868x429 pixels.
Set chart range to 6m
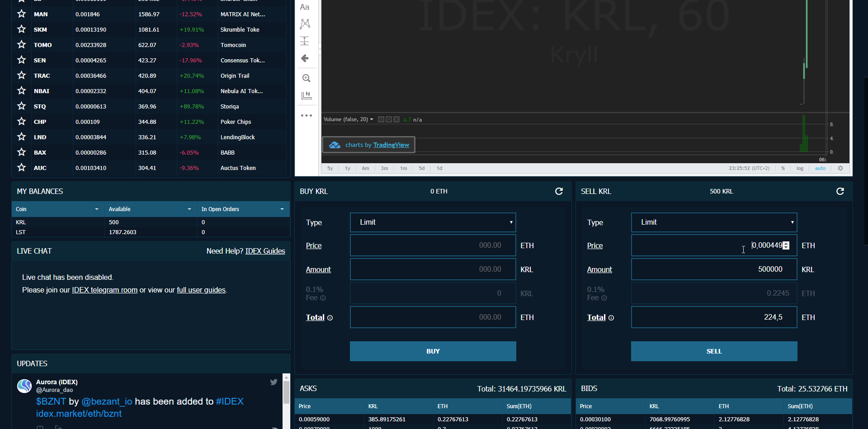(x=365, y=168)
